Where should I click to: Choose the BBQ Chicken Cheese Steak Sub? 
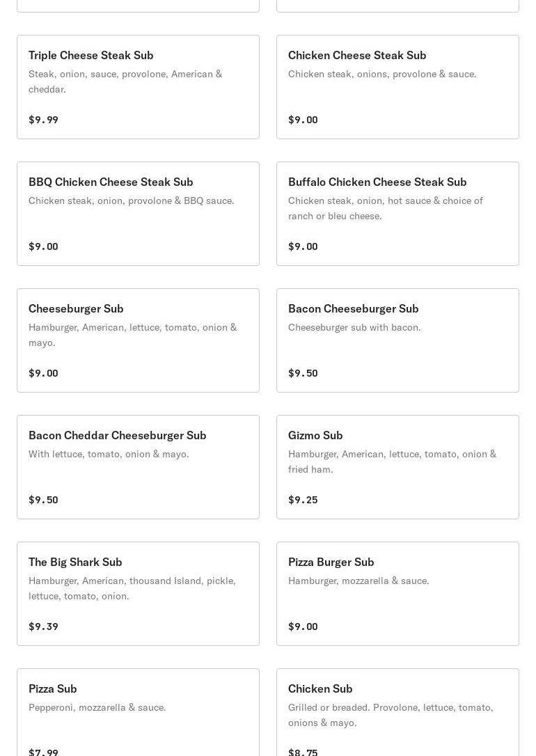111,182
